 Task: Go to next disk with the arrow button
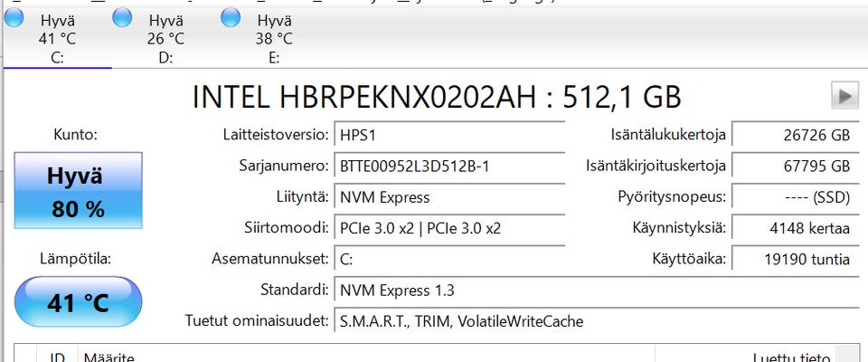point(844,95)
